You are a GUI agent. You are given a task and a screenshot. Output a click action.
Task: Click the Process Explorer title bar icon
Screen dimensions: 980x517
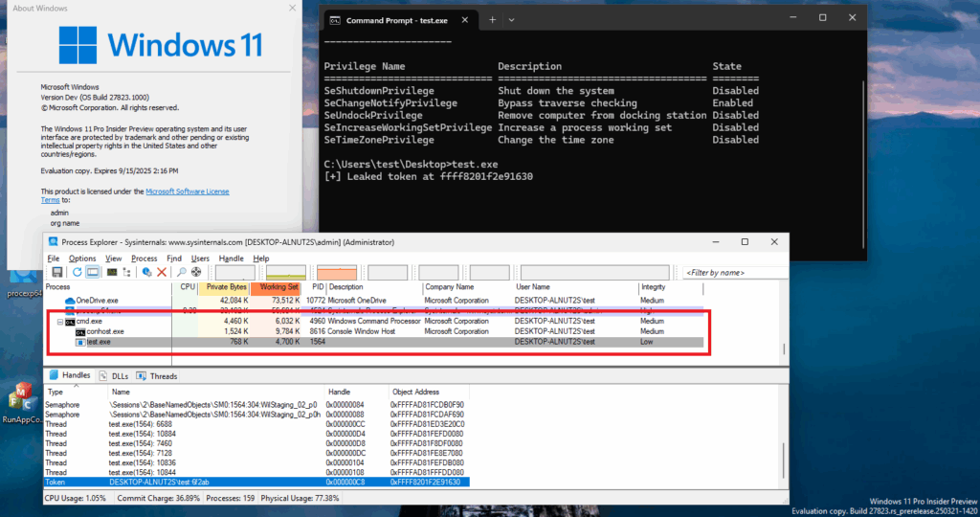(x=54, y=242)
